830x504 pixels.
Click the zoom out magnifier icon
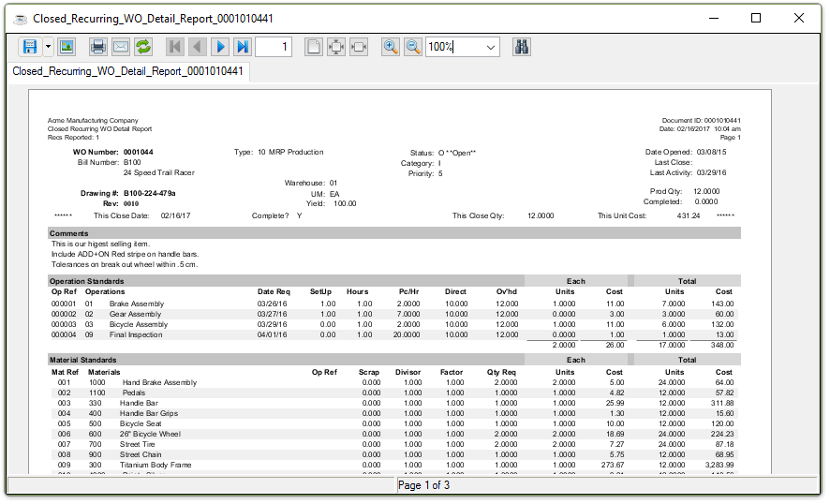[x=413, y=47]
